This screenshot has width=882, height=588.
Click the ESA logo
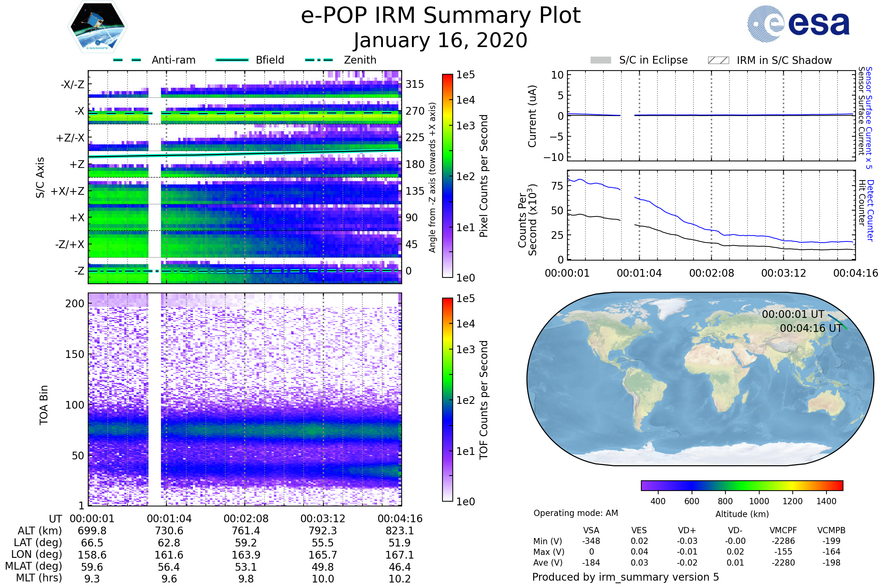[798, 24]
